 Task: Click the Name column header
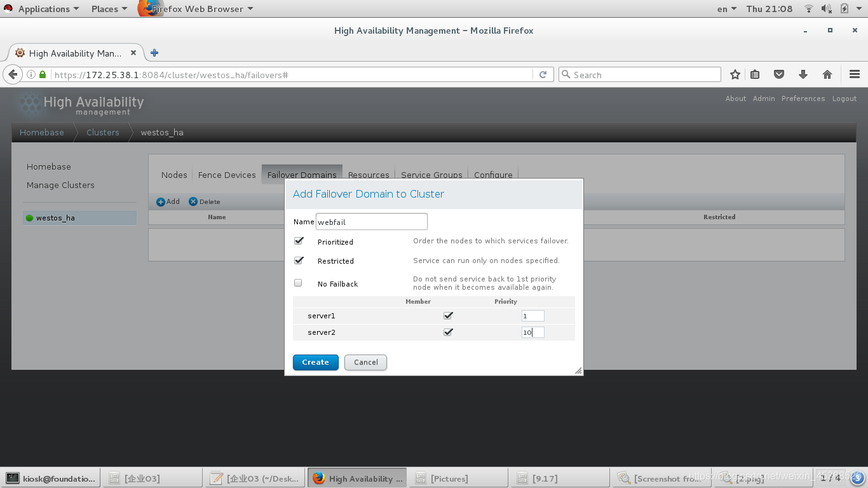[x=217, y=217]
